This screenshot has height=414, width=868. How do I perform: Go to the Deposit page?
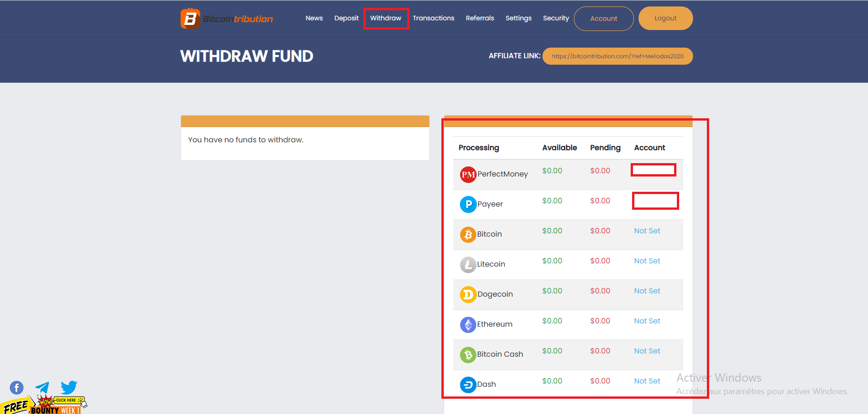point(346,18)
